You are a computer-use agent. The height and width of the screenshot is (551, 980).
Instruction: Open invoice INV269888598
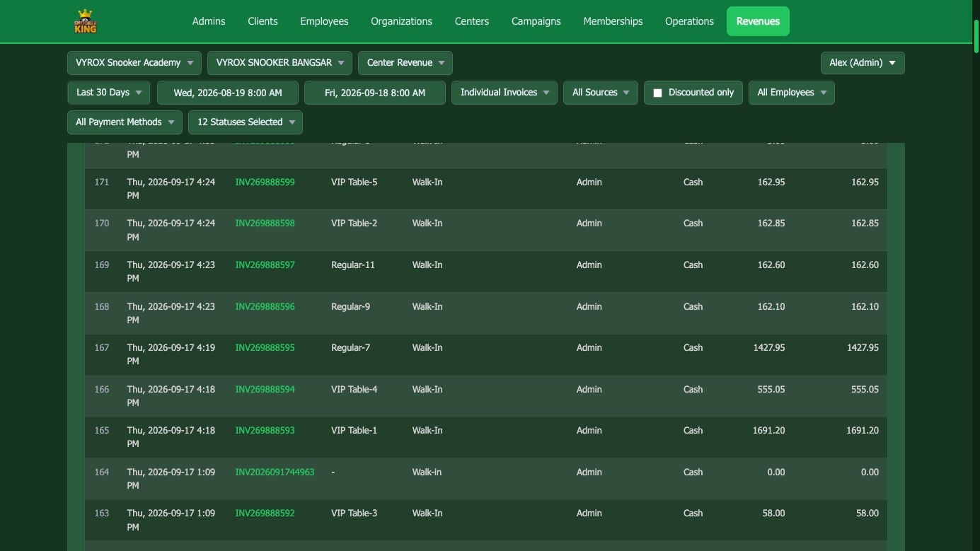point(265,223)
